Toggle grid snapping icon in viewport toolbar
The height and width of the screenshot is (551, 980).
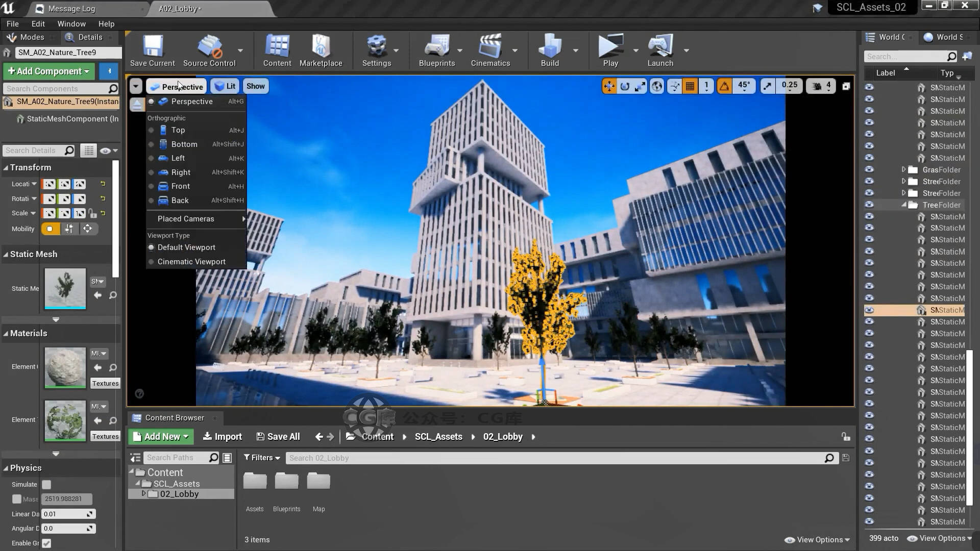[x=690, y=86]
